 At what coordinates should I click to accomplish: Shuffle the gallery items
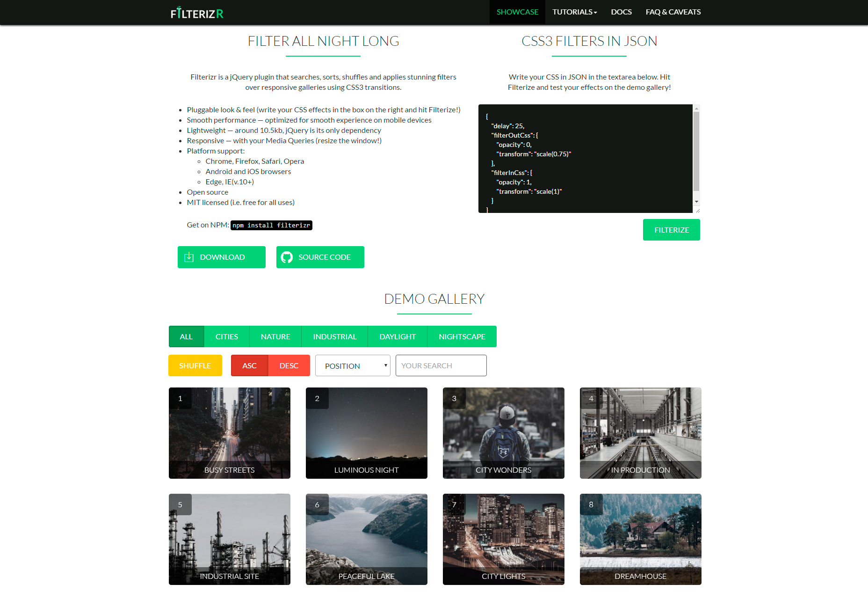pyautogui.click(x=195, y=365)
